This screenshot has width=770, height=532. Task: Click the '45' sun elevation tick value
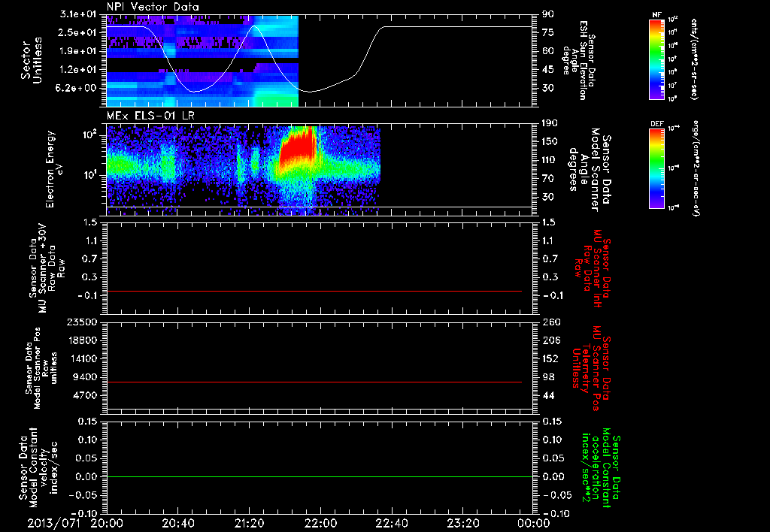[x=548, y=70]
